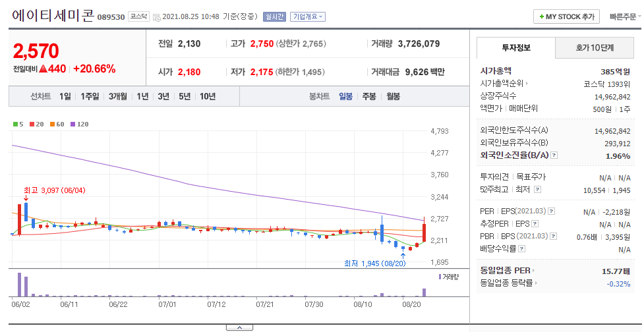Click the arrow icon after 시가총액순위

(x=527, y=83)
